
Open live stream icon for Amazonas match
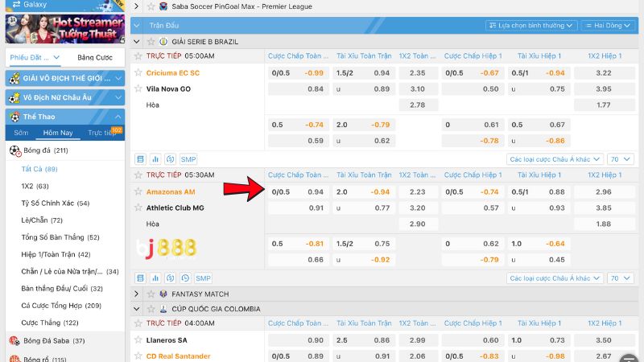[171, 278]
